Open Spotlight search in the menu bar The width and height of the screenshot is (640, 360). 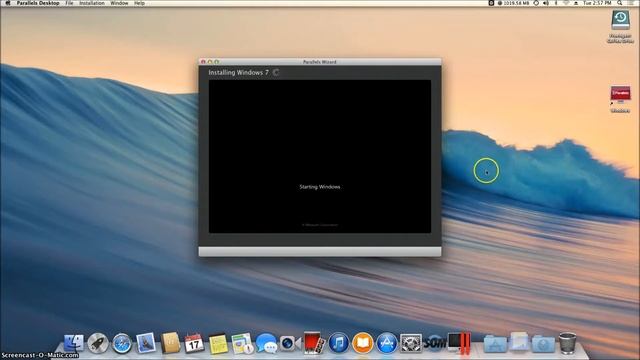(620, 3)
